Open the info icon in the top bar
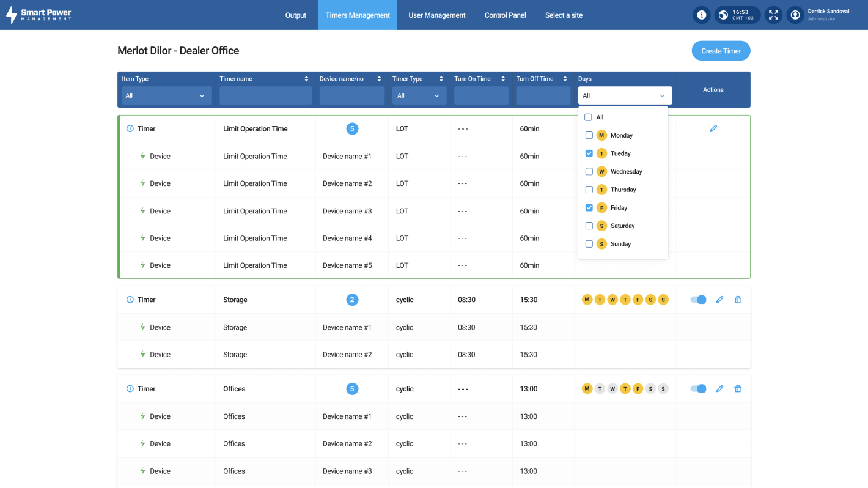The width and height of the screenshot is (868, 488). pyautogui.click(x=701, y=14)
